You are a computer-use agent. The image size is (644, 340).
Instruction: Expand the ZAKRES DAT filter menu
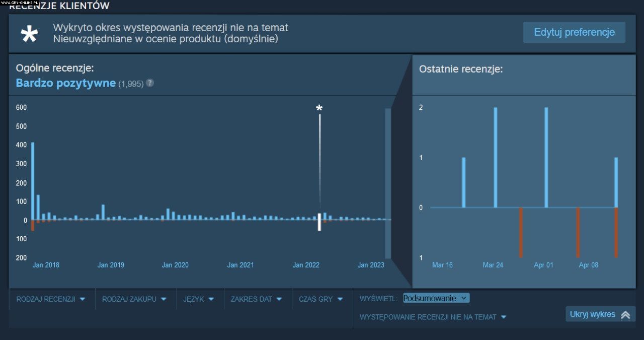click(255, 299)
